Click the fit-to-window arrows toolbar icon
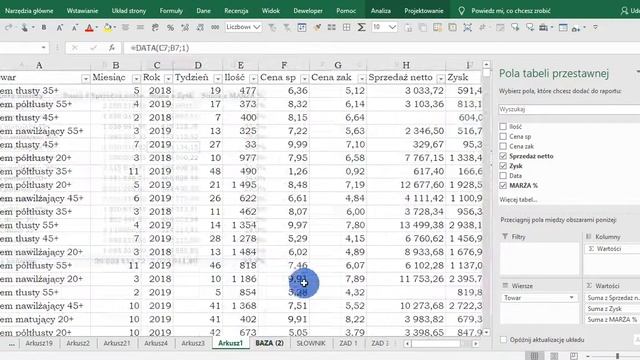Image resolution: width=640 pixels, height=360 pixels. point(467,27)
